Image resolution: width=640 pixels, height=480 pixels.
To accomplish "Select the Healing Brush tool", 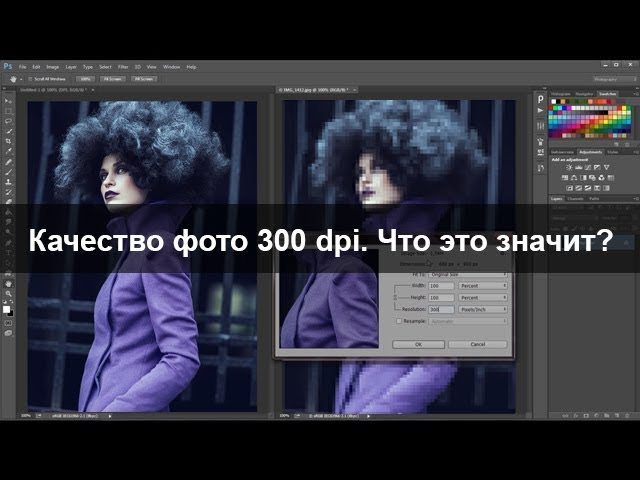I will 8,162.
